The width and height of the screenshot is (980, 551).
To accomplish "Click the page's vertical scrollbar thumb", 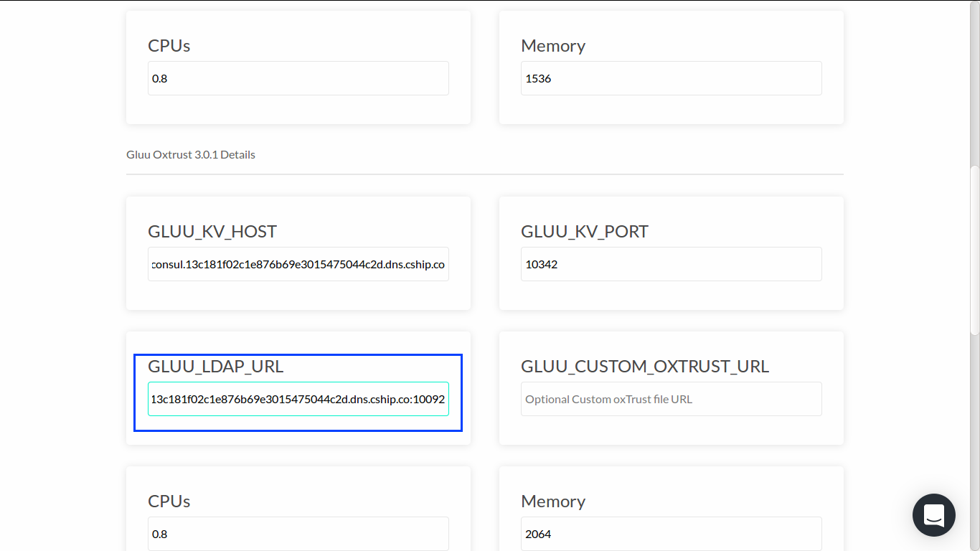I will pyautogui.click(x=974, y=250).
